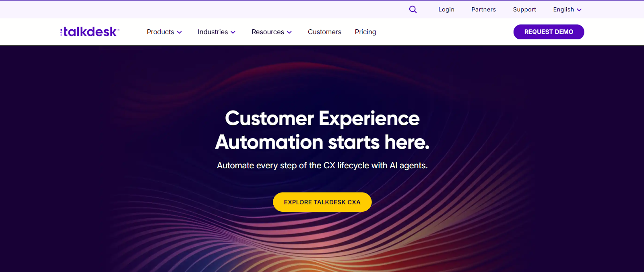The width and height of the screenshot is (644, 272).
Task: Open the search magnifier icon
Action: 413,9
